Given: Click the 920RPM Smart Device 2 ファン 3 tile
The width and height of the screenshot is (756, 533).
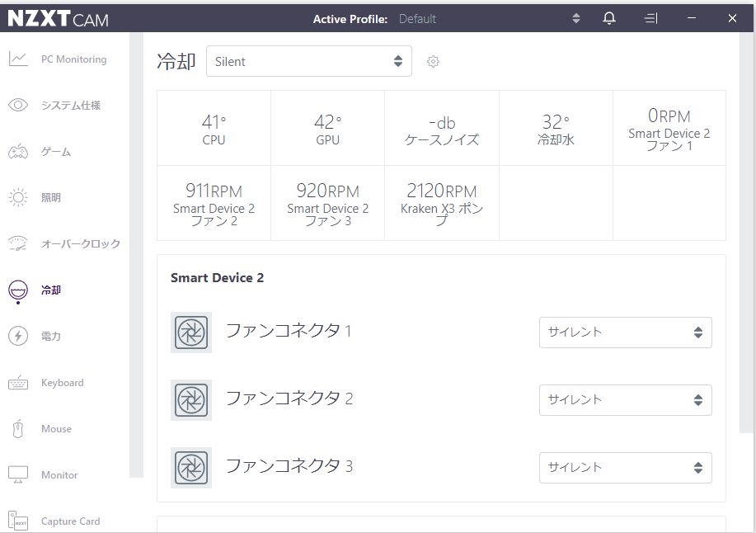Looking at the screenshot, I should [x=327, y=203].
